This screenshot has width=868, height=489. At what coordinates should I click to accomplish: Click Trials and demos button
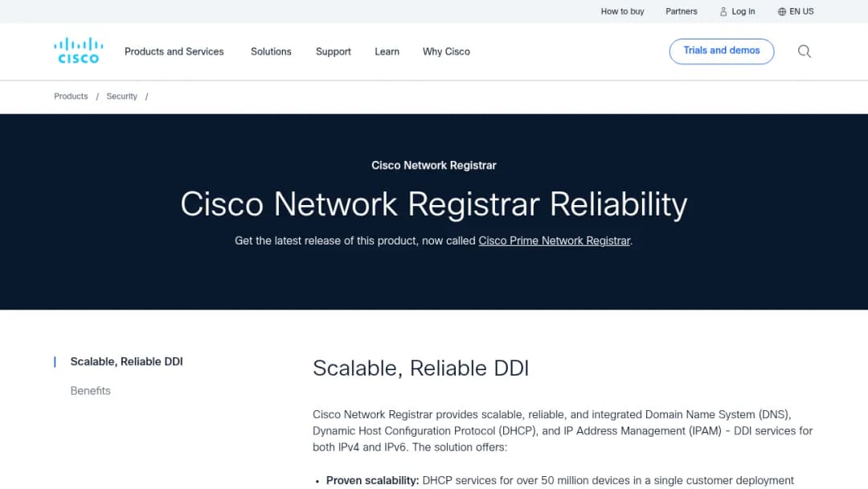tap(721, 51)
